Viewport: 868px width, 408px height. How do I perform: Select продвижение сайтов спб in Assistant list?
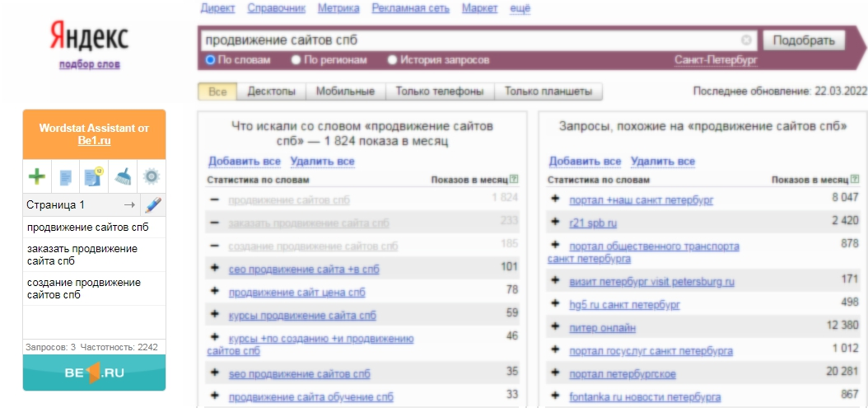pos(94,227)
